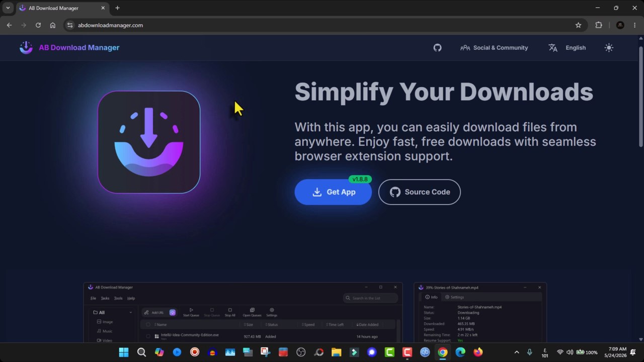Open the Chrome tab search dropdown
644x362 pixels.
(x=8, y=8)
